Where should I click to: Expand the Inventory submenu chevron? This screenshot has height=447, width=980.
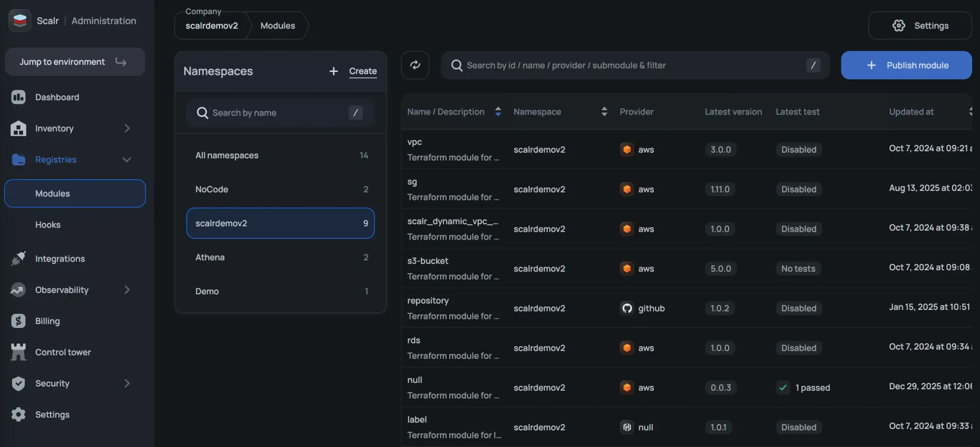(x=127, y=128)
